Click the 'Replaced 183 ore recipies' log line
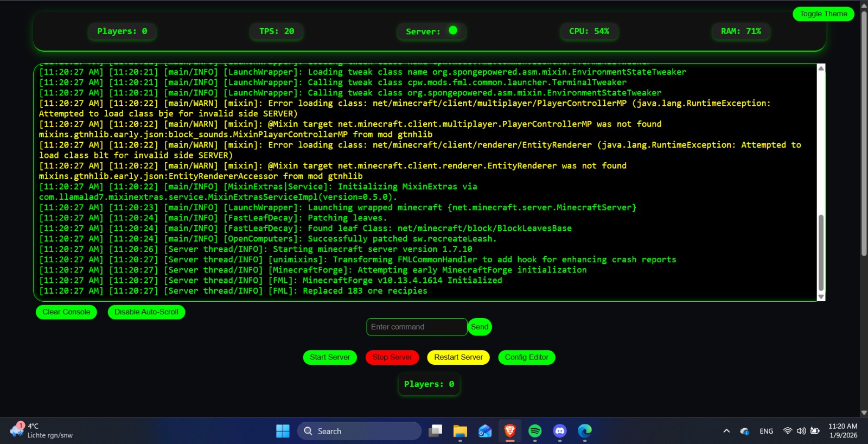The width and height of the screenshot is (868, 444). (233, 291)
